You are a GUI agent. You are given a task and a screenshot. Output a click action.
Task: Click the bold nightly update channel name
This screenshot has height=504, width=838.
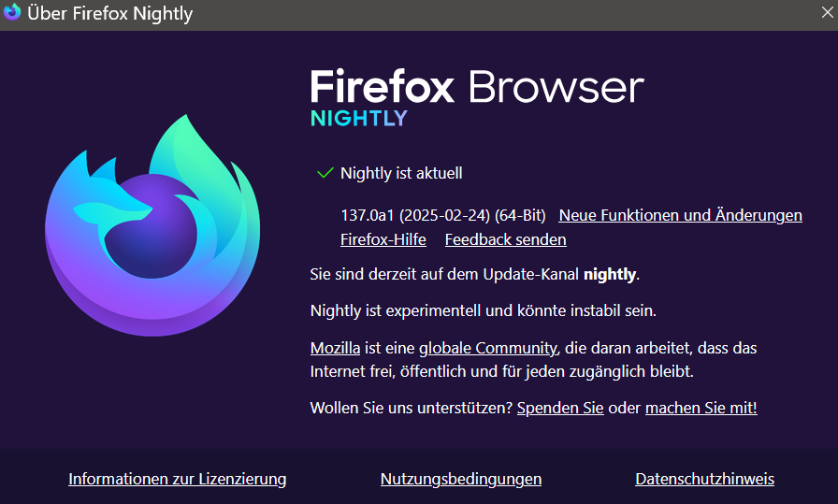point(609,274)
